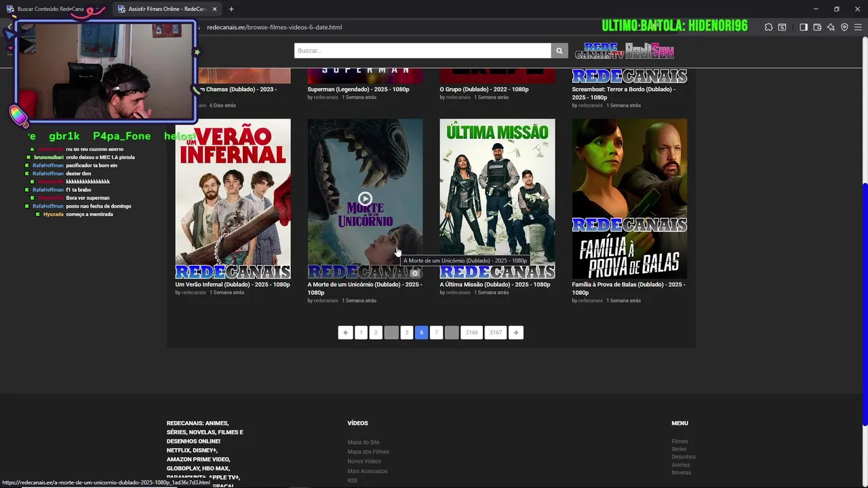Switch to Buscar Conteúdo RedeCanais tab
This screenshot has height=488, width=868.
tap(51, 9)
